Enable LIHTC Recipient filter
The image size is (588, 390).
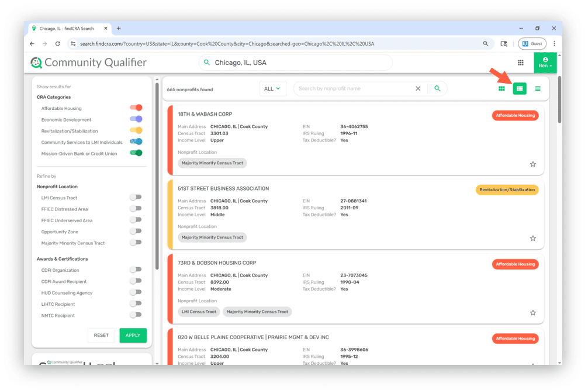[136, 303]
